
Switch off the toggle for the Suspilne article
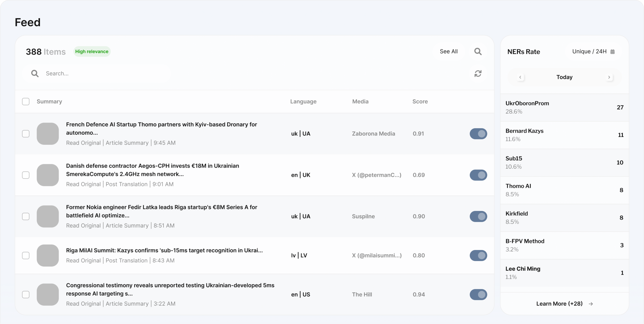[478, 217]
